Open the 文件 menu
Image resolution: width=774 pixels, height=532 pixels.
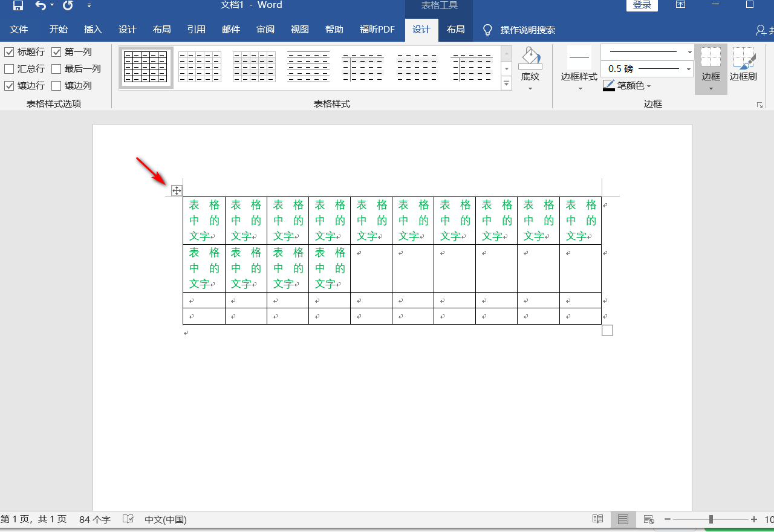(19, 30)
